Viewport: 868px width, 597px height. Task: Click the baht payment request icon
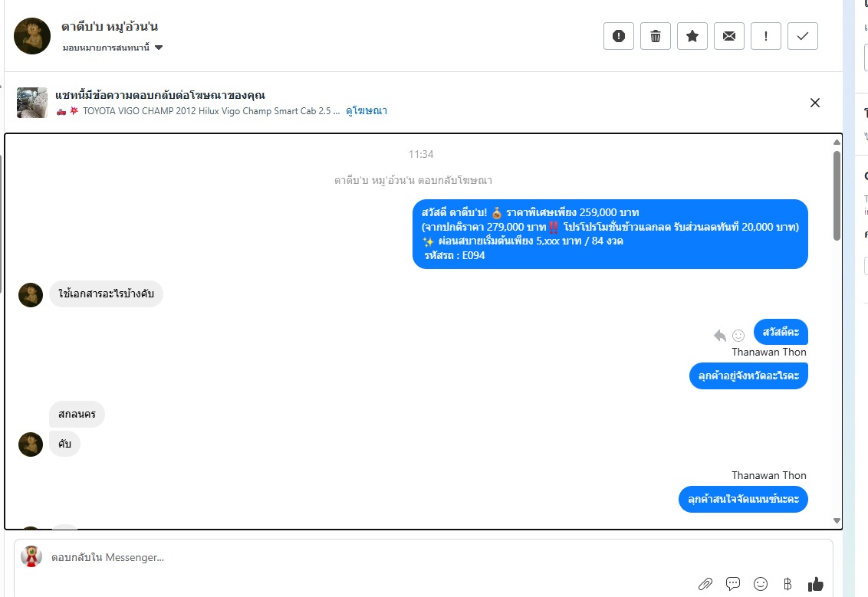pos(787,584)
